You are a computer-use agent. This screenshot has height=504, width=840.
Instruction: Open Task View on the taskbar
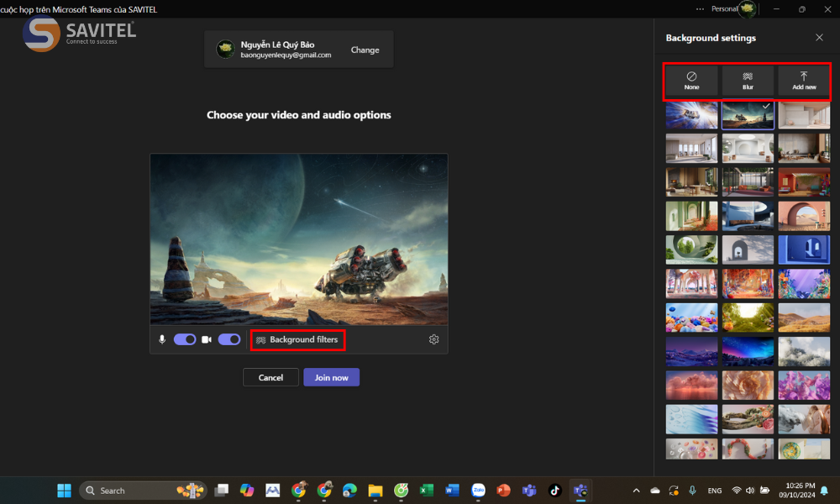tap(221, 490)
